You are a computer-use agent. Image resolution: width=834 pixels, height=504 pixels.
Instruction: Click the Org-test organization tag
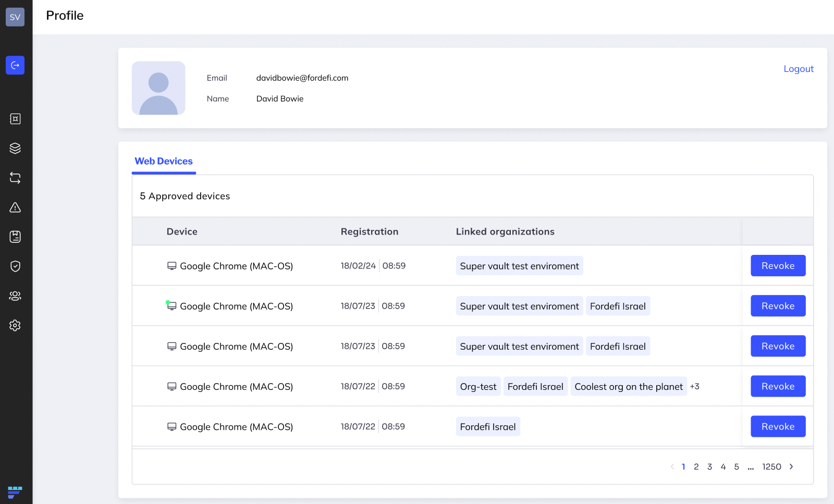[478, 386]
